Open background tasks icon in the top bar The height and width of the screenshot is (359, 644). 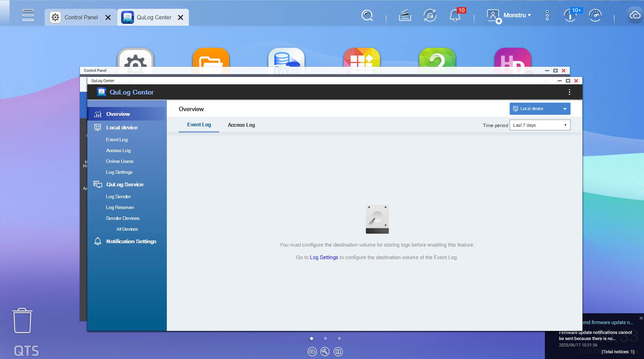(405, 16)
